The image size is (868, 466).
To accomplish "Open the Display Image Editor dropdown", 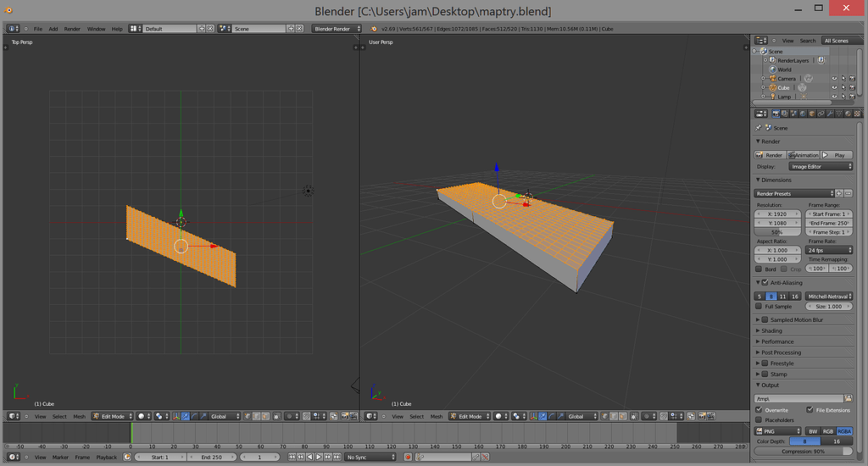I will point(821,166).
